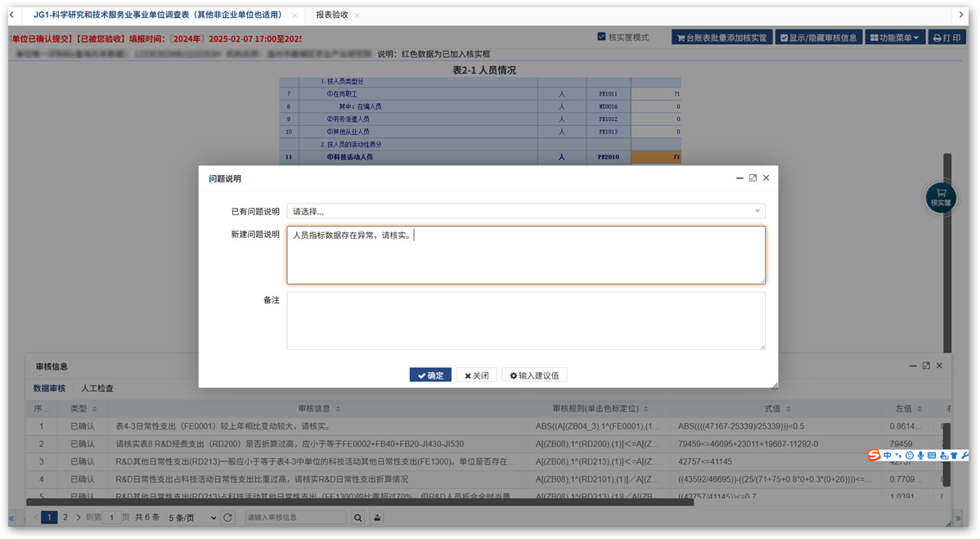Toggle 核实筐模式 checkbox
The width and height of the screenshot is (980, 539).
[602, 37]
